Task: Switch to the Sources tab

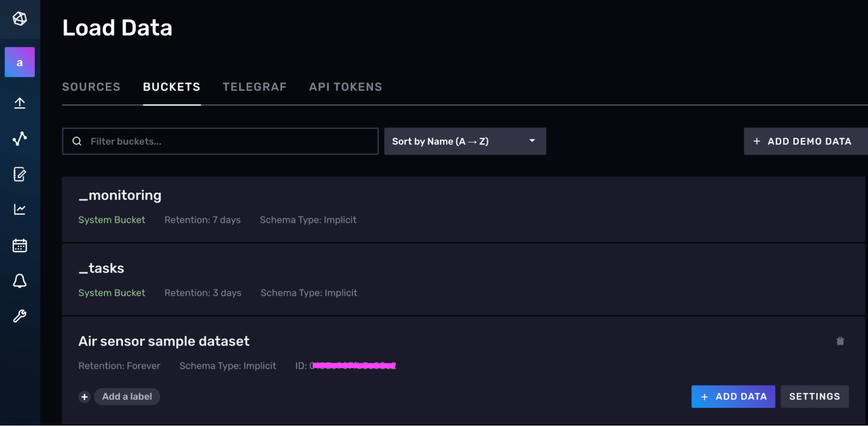Action: click(91, 87)
